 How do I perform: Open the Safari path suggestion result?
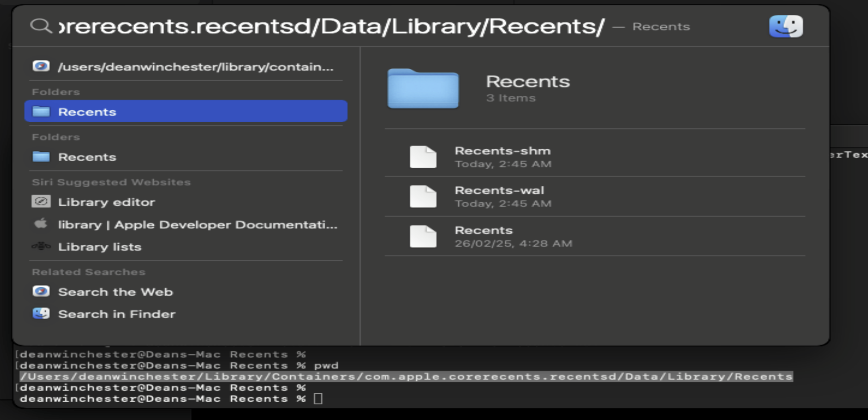coord(196,67)
